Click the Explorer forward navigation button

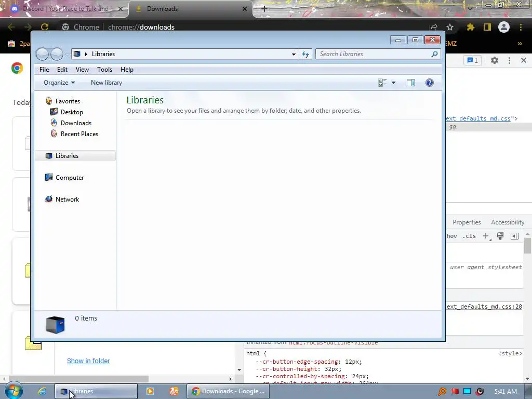tap(57, 54)
